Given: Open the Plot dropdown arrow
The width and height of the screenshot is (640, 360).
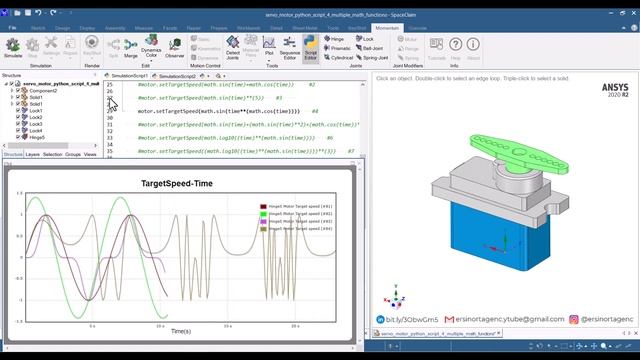Looking at the screenshot, I should point(269,60).
